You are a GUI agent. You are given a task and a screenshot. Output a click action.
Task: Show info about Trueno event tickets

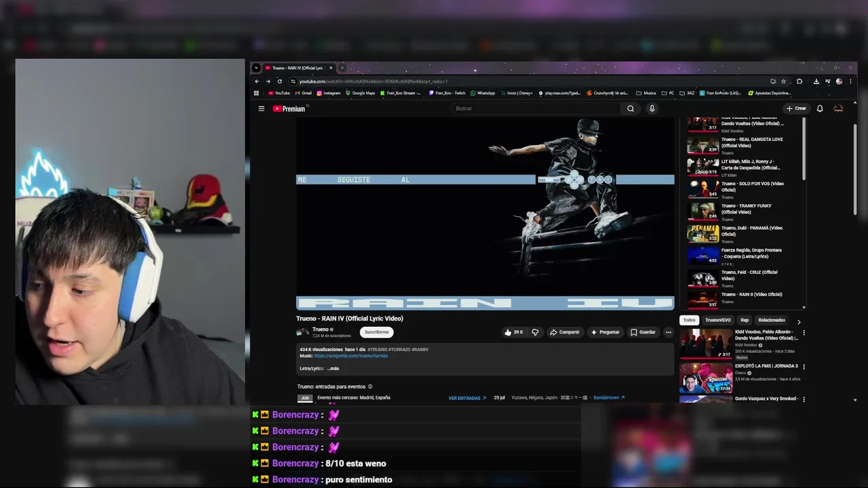[370, 386]
